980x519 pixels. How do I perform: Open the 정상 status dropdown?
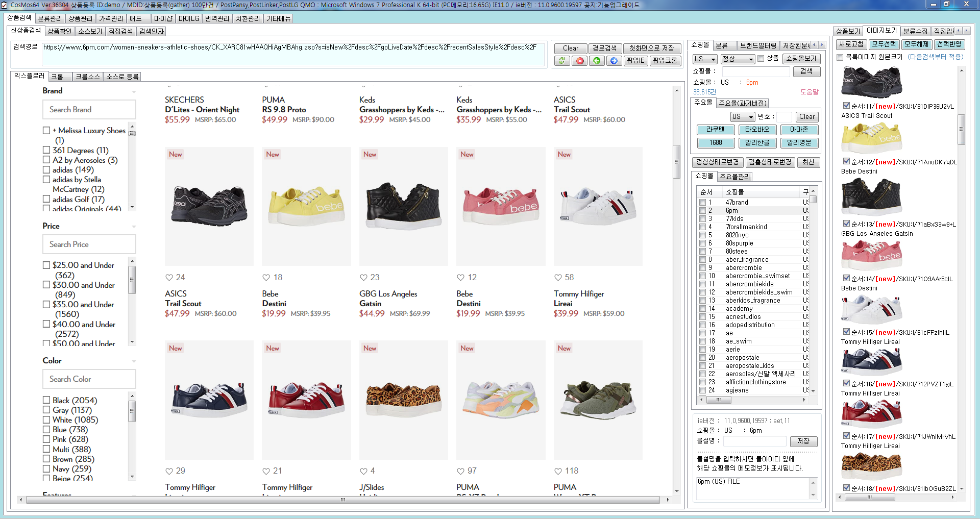point(738,59)
